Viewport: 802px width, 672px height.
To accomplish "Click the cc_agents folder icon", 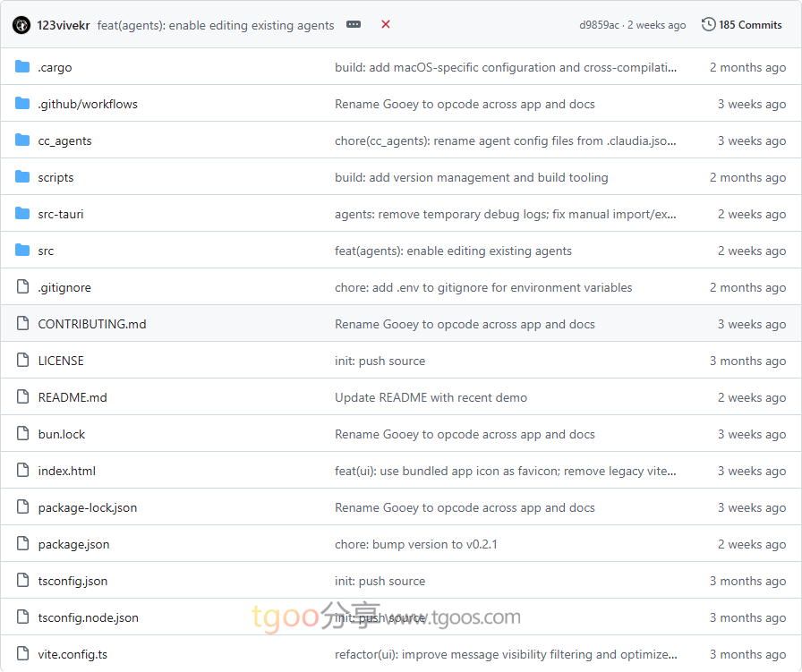I will pyautogui.click(x=22, y=140).
